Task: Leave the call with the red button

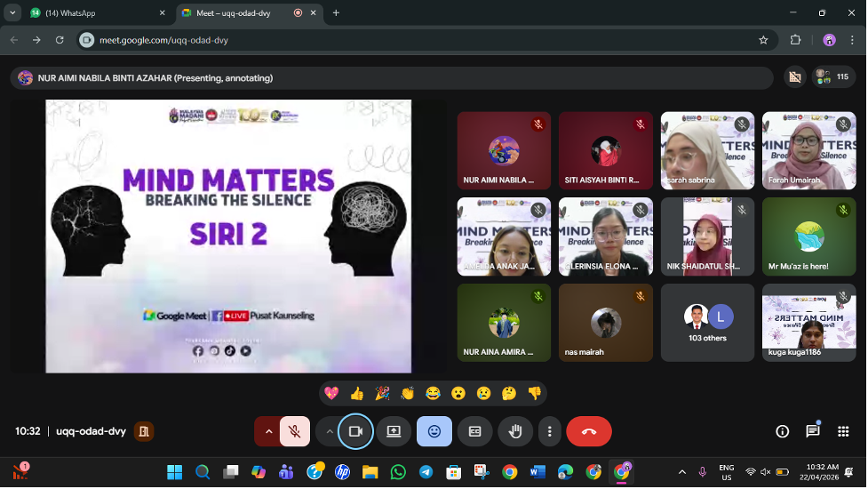Action: click(588, 431)
